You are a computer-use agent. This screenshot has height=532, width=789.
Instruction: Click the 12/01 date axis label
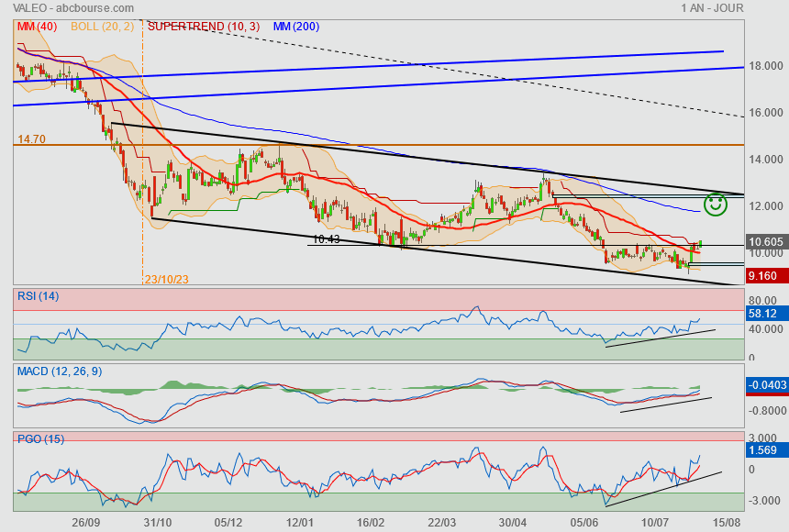[x=299, y=523]
